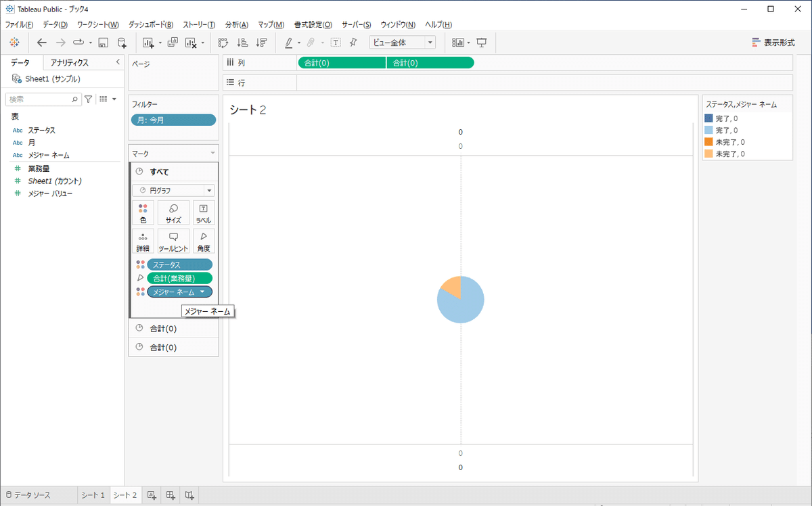Click the redo forward arrow
The width and height of the screenshot is (812, 506).
point(60,43)
